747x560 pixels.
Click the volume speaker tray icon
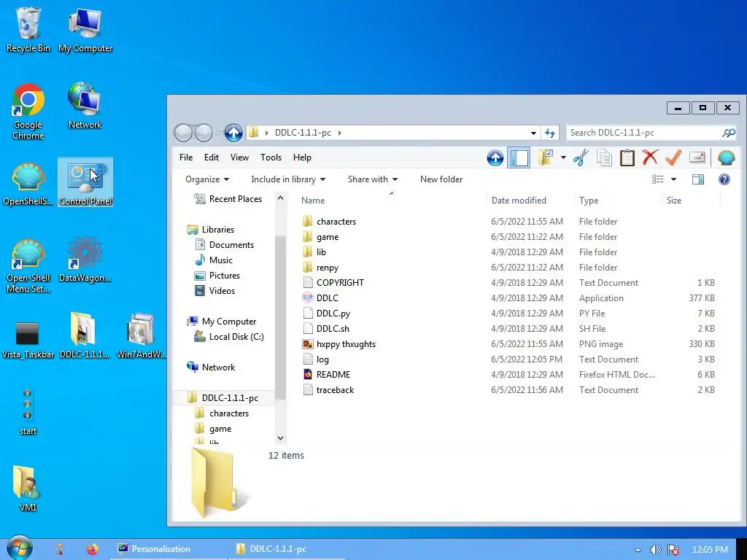click(x=656, y=550)
